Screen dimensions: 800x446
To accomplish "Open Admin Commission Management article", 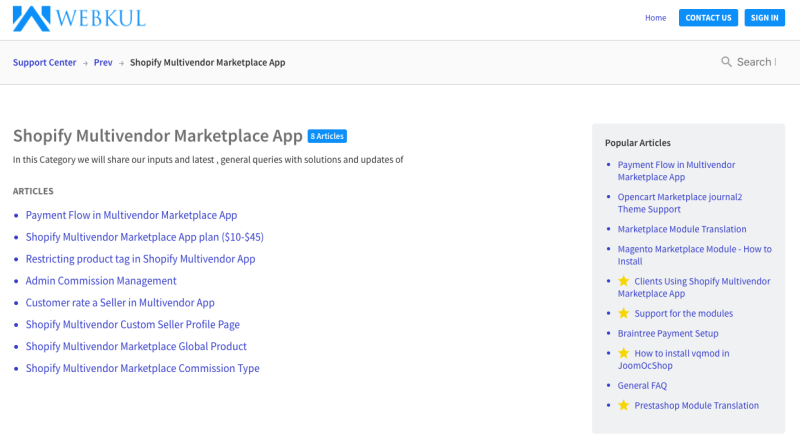I will click(101, 281).
